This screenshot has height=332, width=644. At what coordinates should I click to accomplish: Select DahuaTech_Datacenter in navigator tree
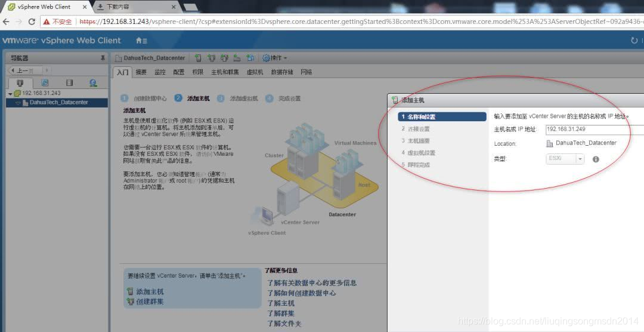57,103
